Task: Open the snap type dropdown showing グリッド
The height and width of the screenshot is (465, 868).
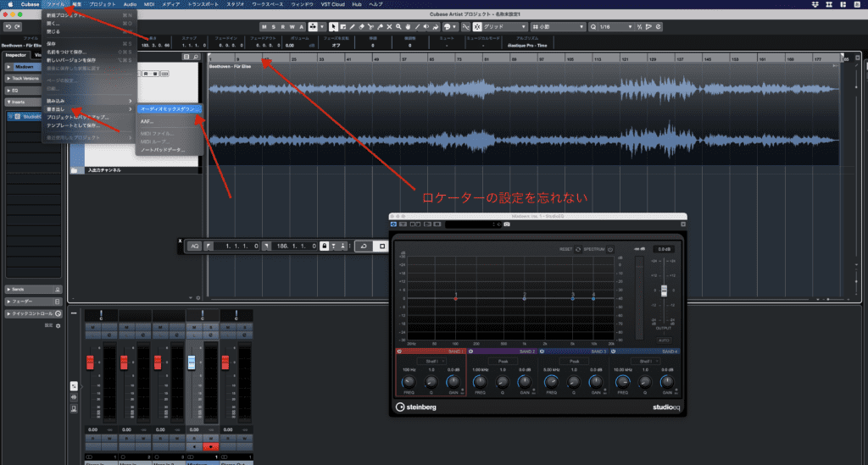Action: pyautogui.click(x=504, y=26)
